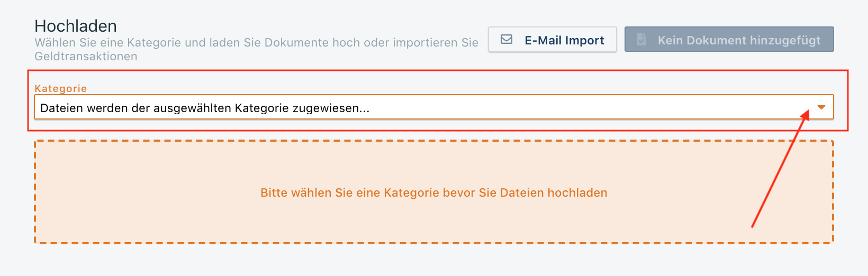Click the Kein Dokument hinzugefügt button
The width and height of the screenshot is (868, 276).
pos(729,40)
